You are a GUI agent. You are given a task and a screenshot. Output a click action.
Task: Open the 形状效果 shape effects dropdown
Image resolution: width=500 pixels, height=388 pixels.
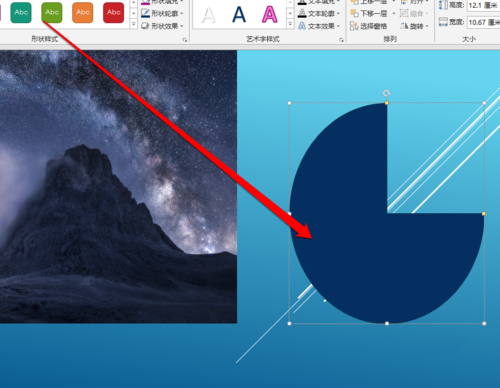coord(162,26)
